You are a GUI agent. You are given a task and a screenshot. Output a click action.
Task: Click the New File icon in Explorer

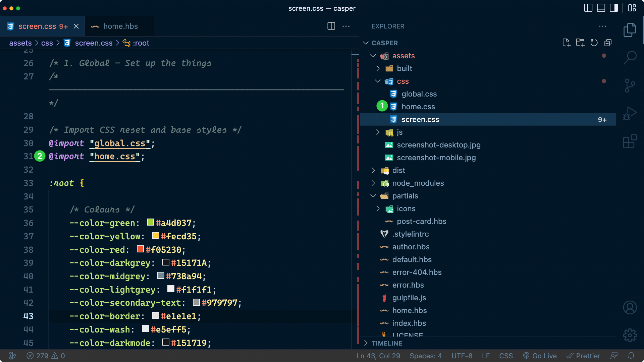point(567,43)
